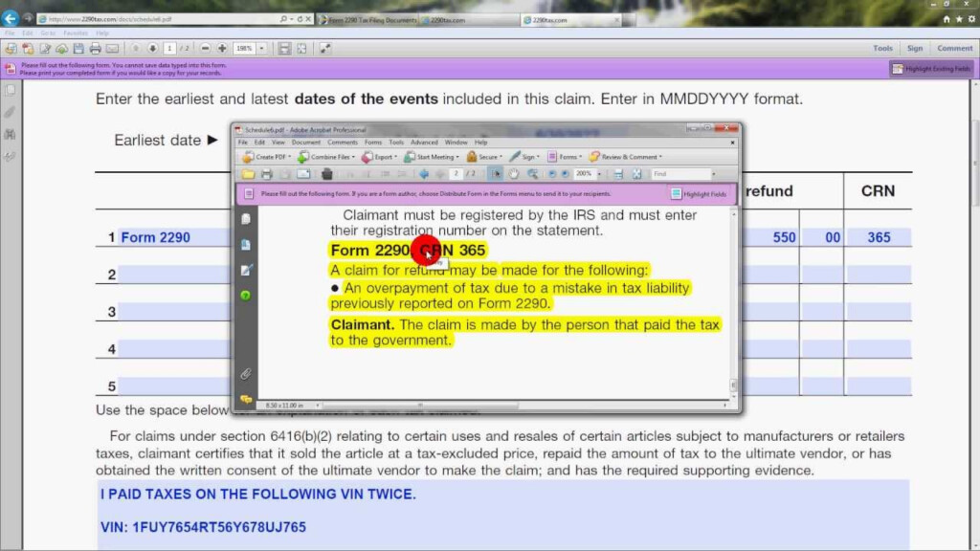Open browser Favorites menu

pos(75,33)
